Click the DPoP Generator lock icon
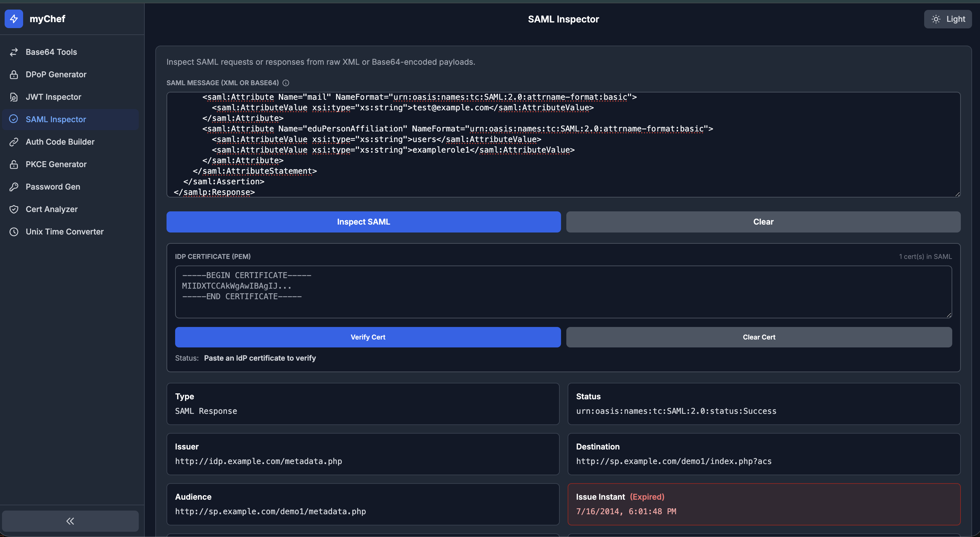This screenshot has height=537, width=980. (14, 75)
